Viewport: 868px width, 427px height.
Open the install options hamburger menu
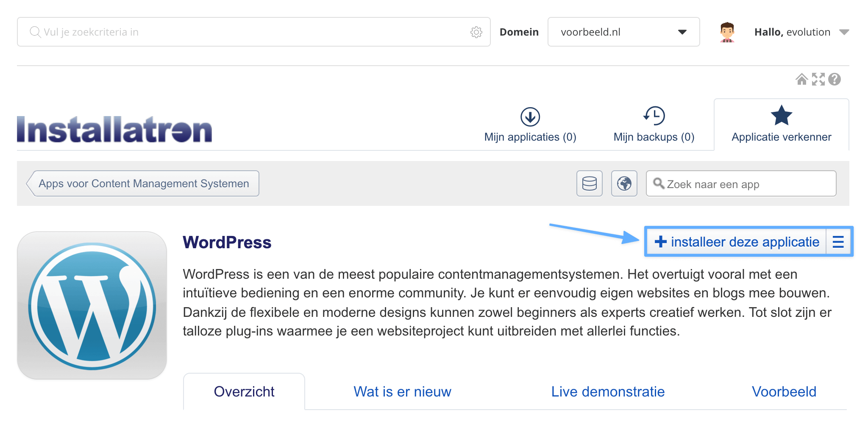pyautogui.click(x=838, y=241)
